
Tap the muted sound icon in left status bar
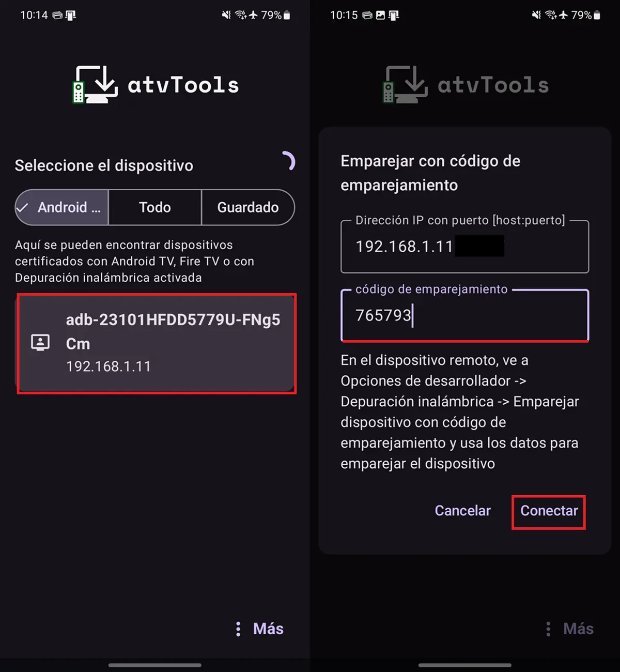click(226, 16)
